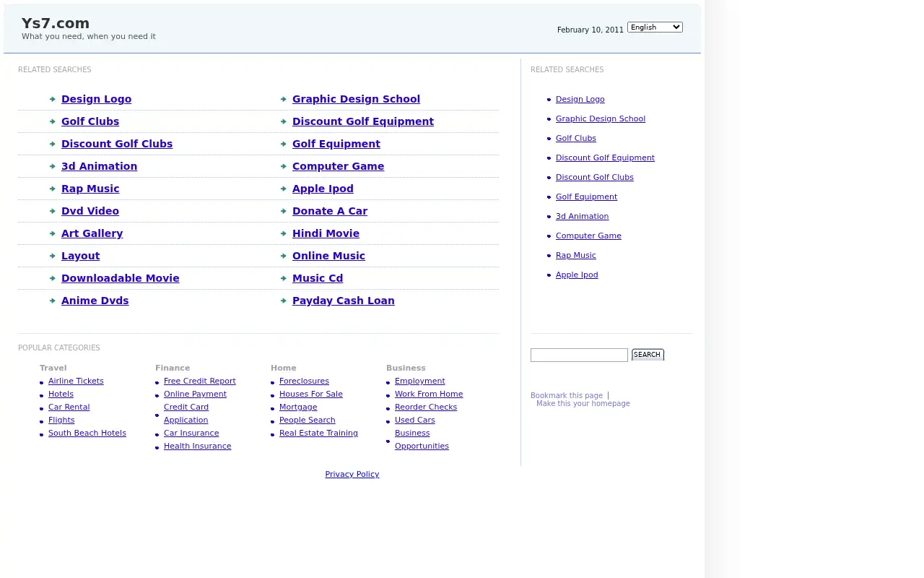This screenshot has width=924, height=578.
Task: Open the English language dropdown
Action: tap(655, 27)
